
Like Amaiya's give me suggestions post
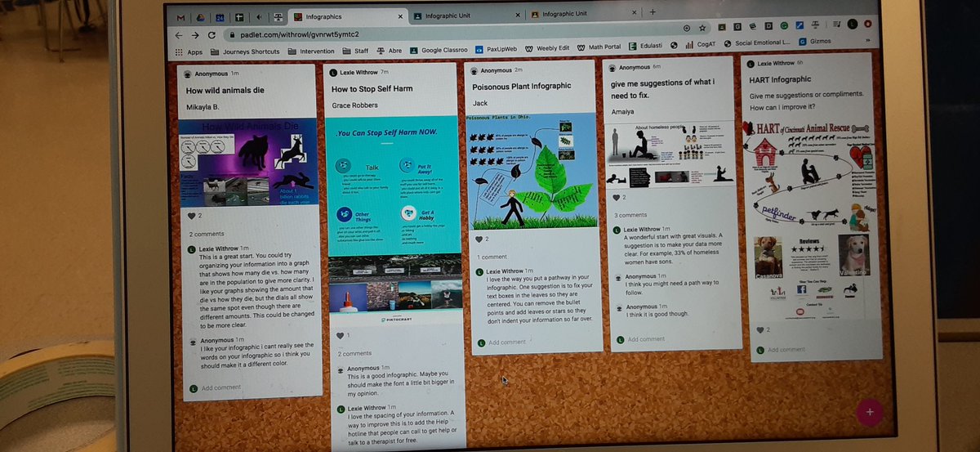coord(617,197)
